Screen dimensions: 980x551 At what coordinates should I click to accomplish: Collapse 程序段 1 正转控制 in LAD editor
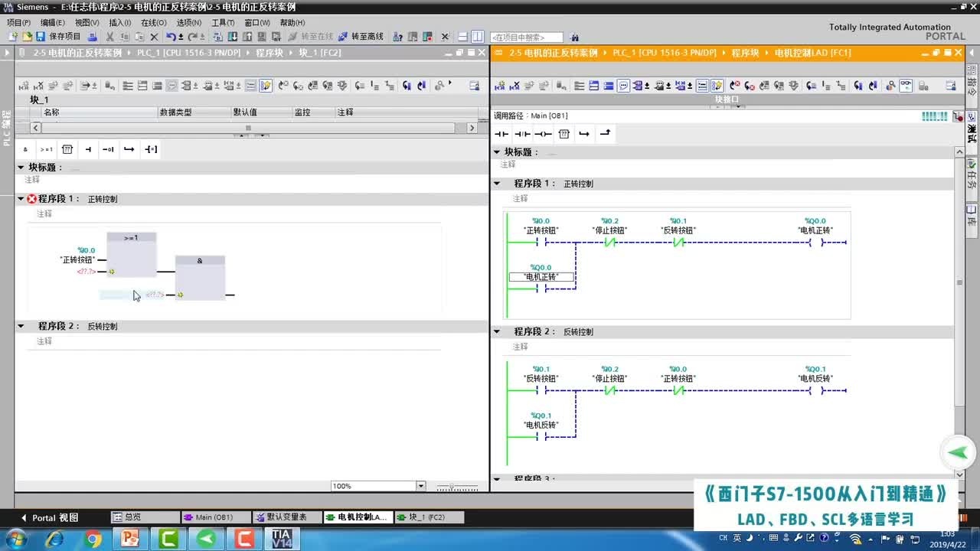click(x=496, y=184)
